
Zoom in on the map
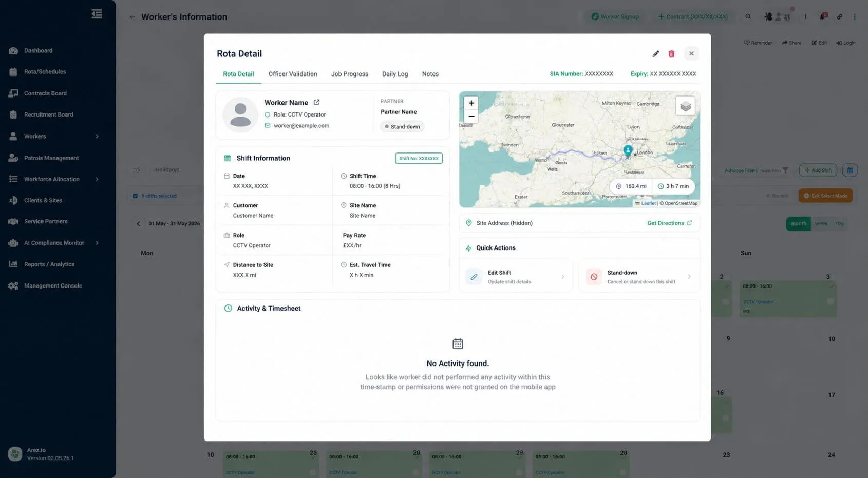[471, 103]
